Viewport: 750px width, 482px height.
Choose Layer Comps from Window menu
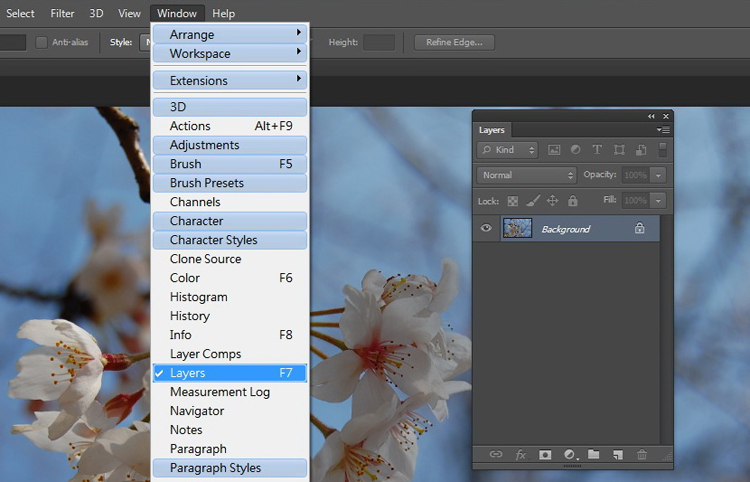pyautogui.click(x=230, y=354)
